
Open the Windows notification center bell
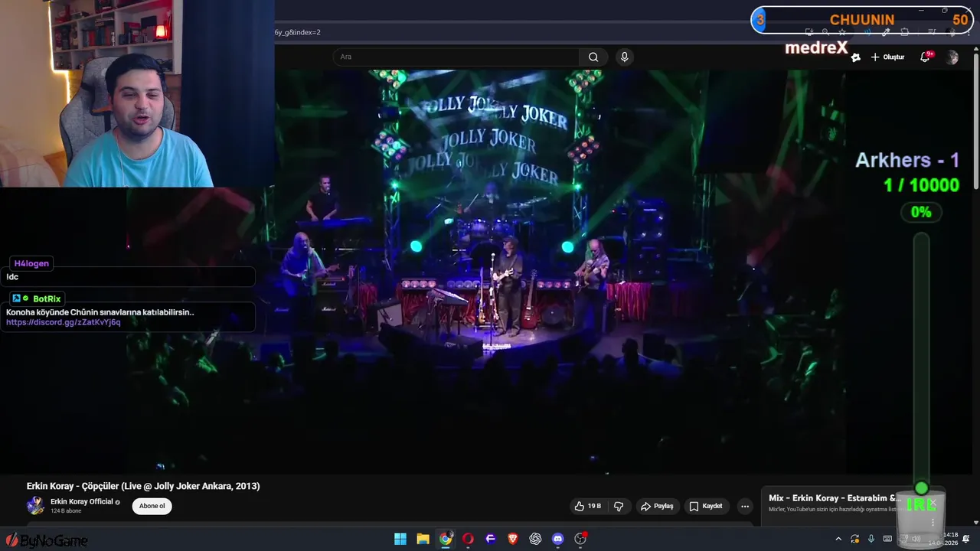pyautogui.click(x=965, y=539)
